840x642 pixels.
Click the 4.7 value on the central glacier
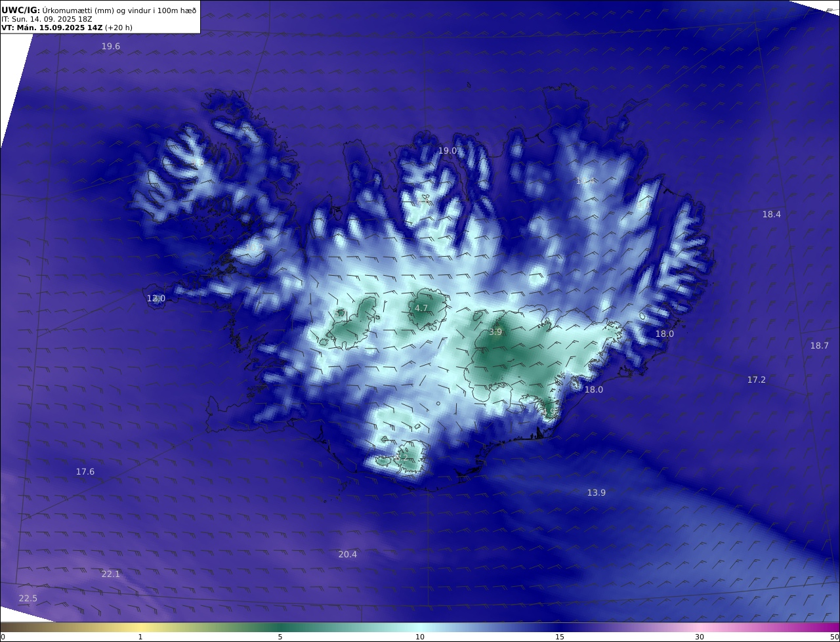pos(421,309)
